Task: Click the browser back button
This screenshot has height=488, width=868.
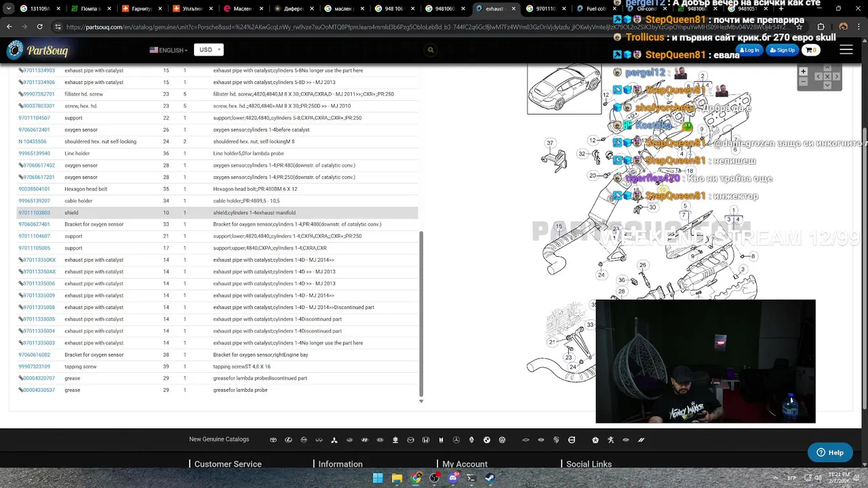Action: [9, 26]
